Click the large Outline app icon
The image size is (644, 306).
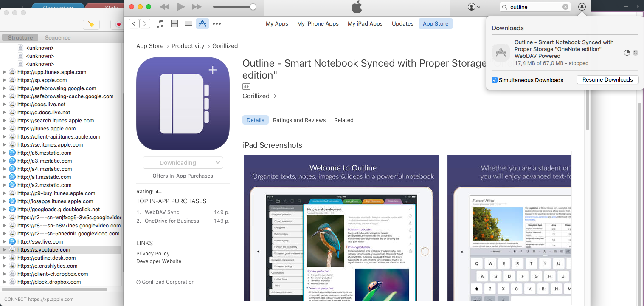[183, 104]
